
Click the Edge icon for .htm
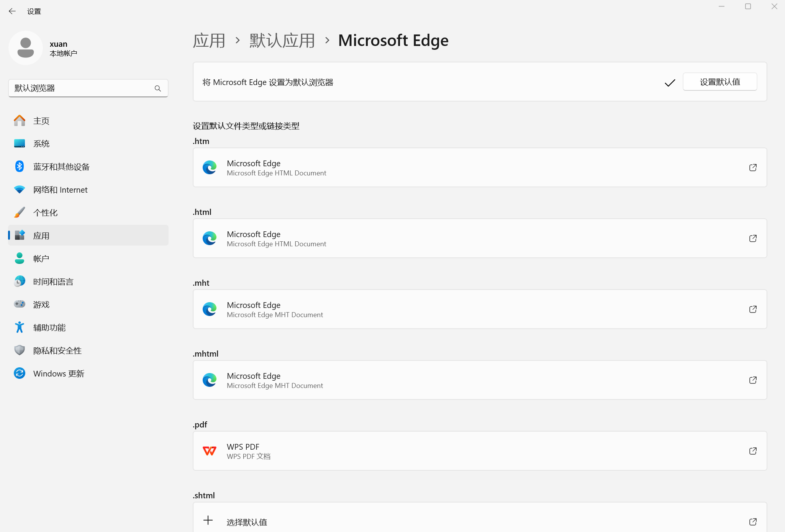point(210,168)
